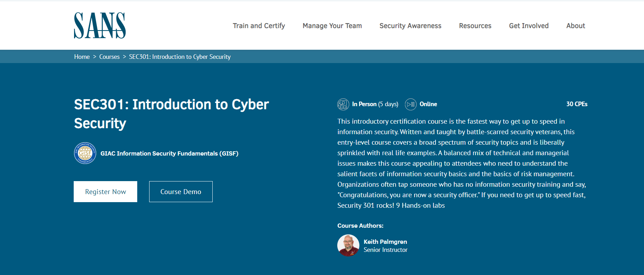Click the SANS logo
644x275 pixels.
click(x=100, y=26)
